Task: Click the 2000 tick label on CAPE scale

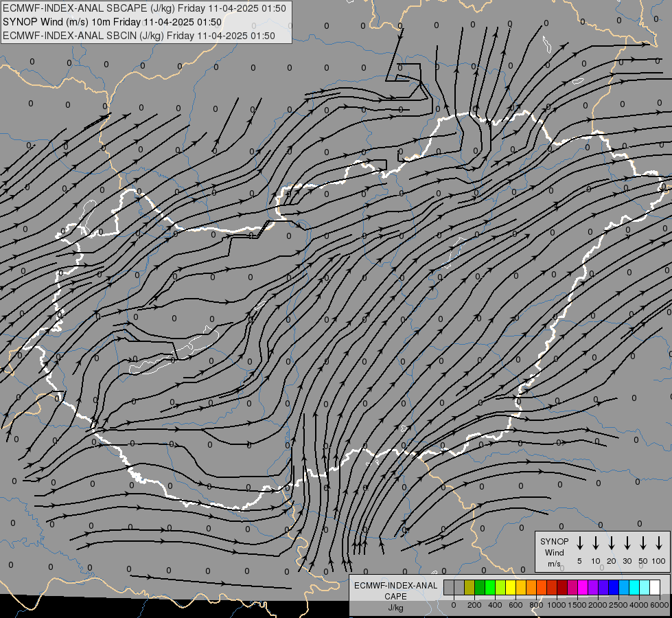Action: pos(598,605)
